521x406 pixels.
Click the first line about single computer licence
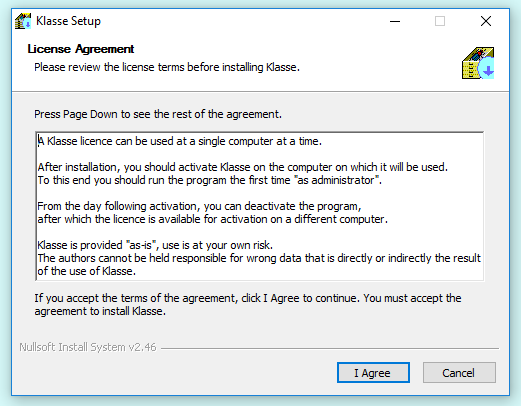(180, 141)
